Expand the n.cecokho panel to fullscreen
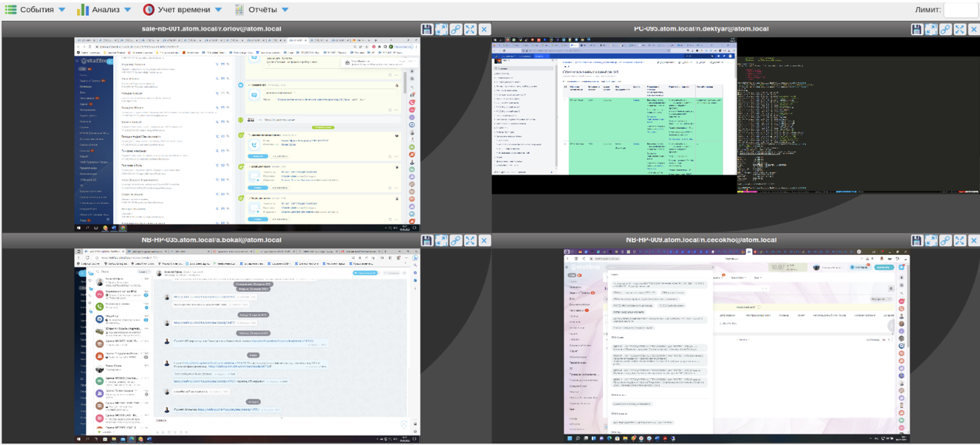This screenshot has height=445, width=980. [x=960, y=240]
